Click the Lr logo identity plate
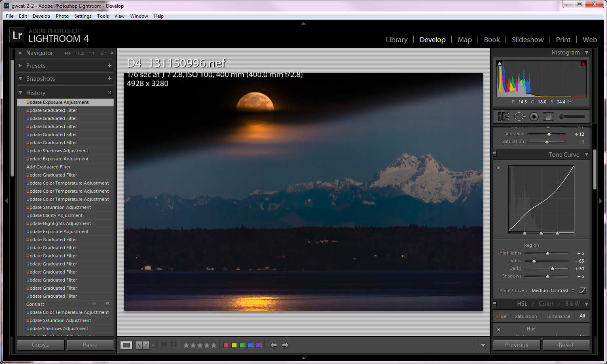The width and height of the screenshot is (607, 364). tap(17, 35)
